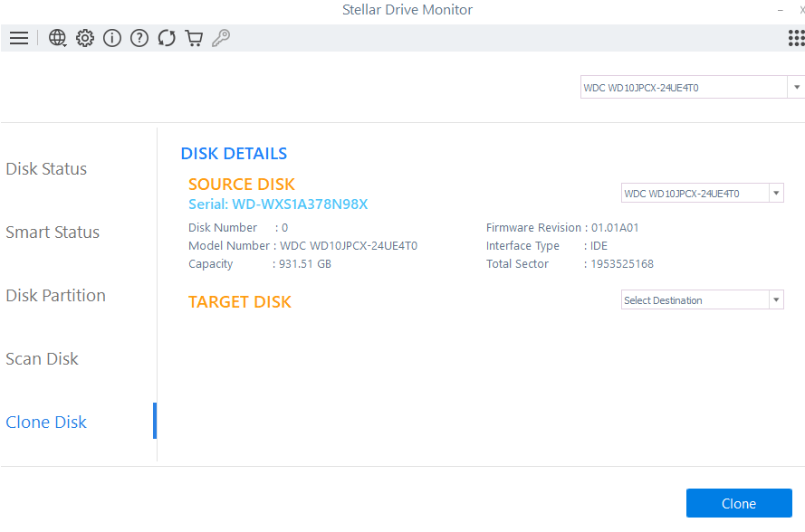Open the apps grid icon
The width and height of the screenshot is (805, 532).
796,38
